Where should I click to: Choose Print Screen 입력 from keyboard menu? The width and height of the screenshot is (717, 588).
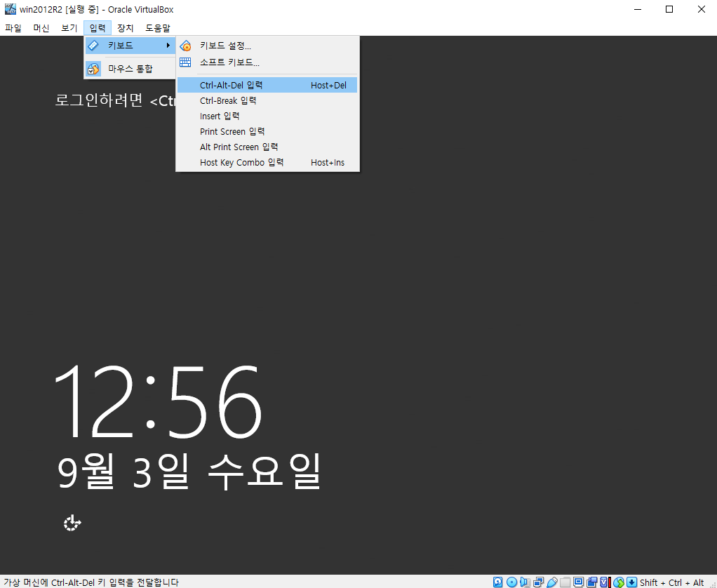tap(232, 131)
